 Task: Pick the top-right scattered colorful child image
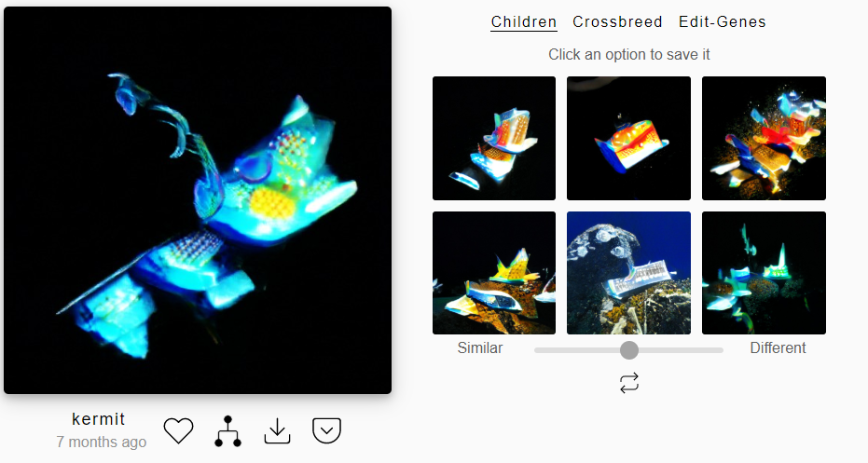[x=764, y=138]
